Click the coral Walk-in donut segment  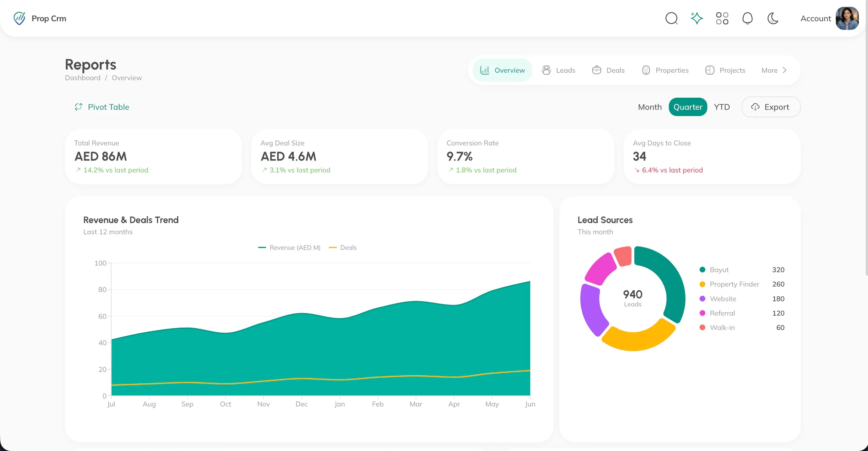[x=623, y=257]
